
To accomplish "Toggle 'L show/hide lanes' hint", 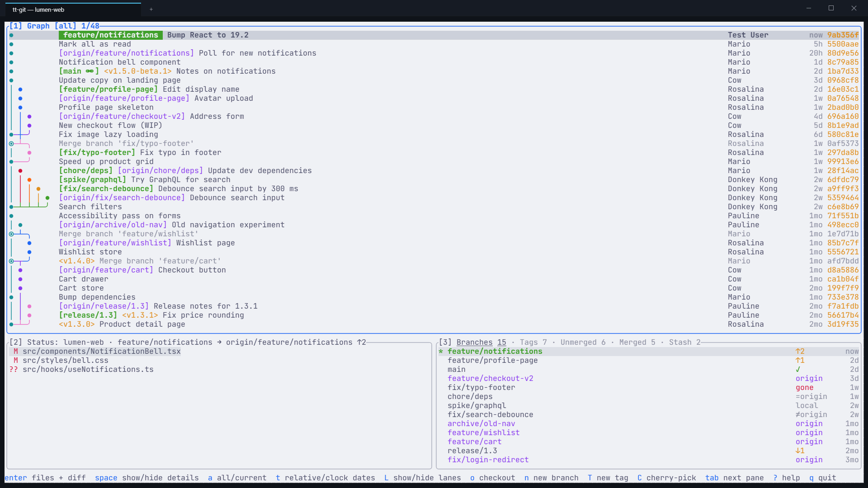I will pyautogui.click(x=422, y=478).
